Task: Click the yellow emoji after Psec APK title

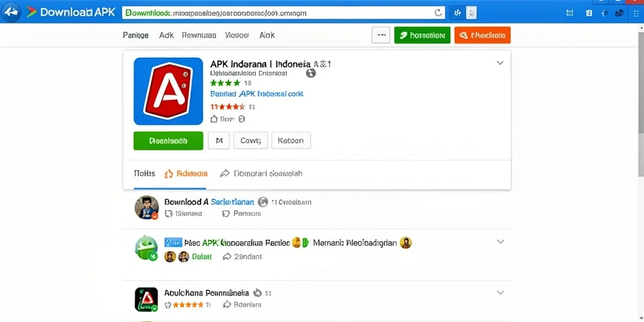Action: [x=297, y=243]
